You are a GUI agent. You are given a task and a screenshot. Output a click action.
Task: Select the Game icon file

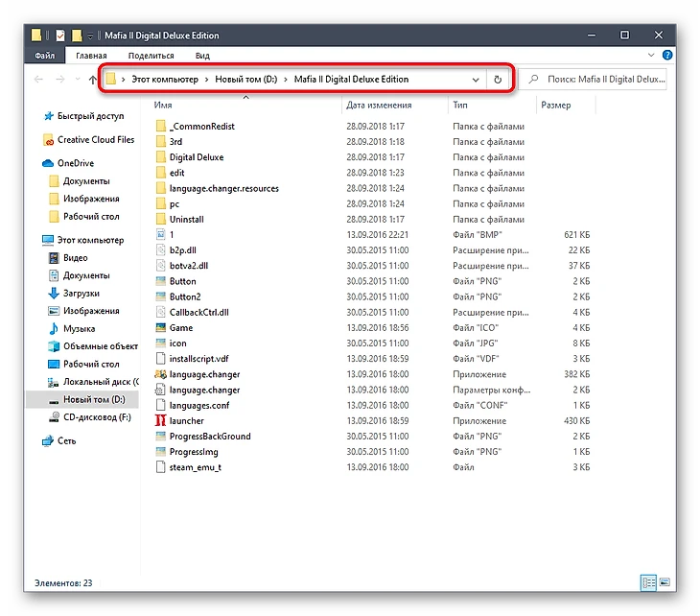[180, 327]
